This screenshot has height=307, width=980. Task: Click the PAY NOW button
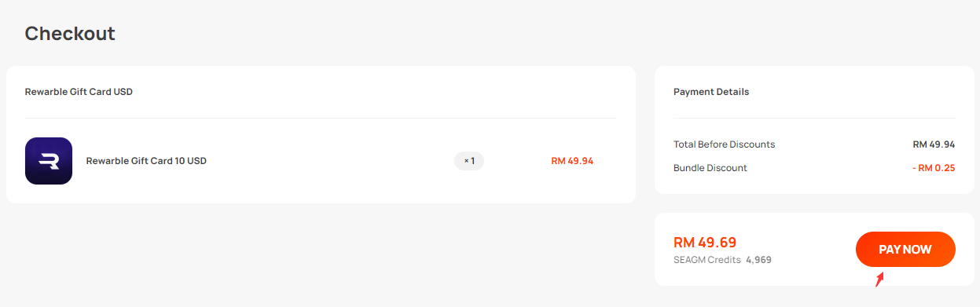905,250
